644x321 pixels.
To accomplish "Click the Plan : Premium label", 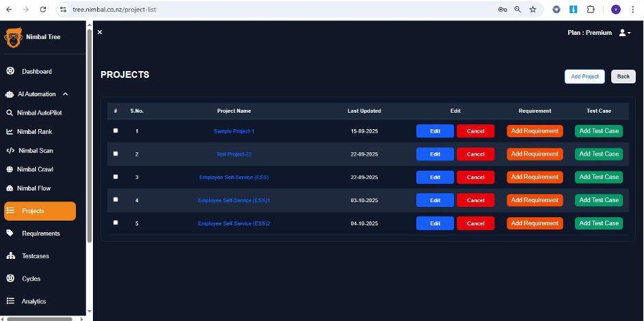I will (x=589, y=32).
